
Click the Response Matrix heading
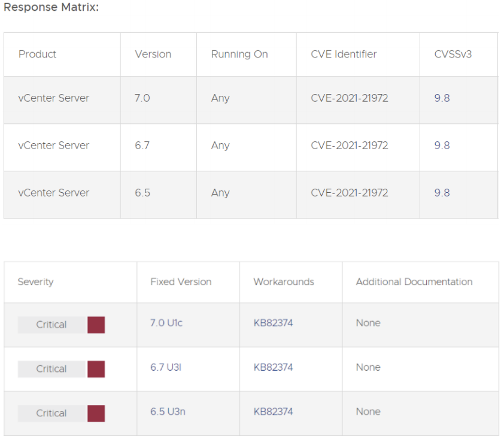[51, 8]
